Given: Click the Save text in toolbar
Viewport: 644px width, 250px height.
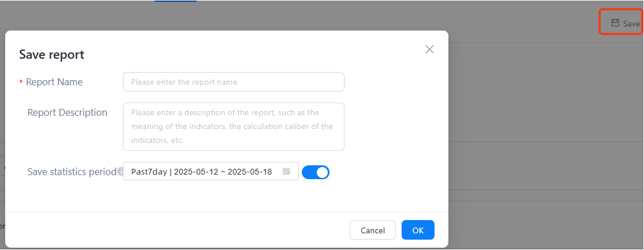Looking at the screenshot, I should click(631, 24).
